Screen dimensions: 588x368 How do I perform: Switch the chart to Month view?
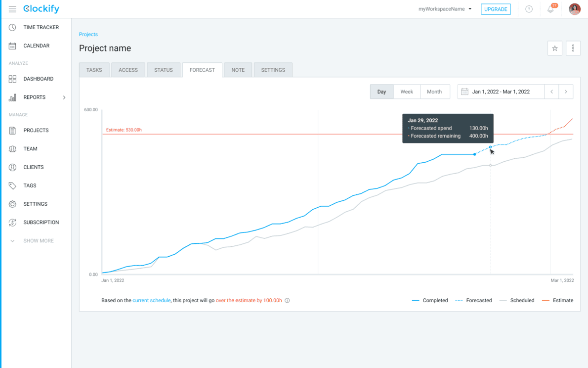(x=434, y=92)
